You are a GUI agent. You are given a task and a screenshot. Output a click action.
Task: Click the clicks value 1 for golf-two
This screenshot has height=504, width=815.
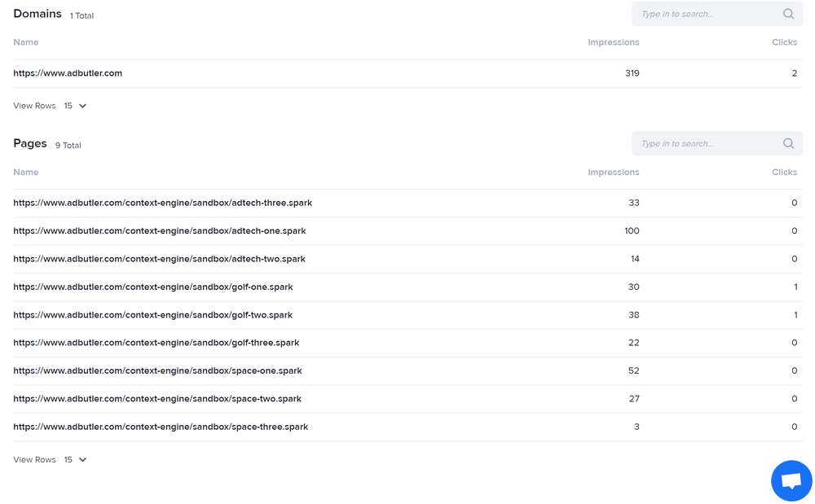tap(795, 315)
